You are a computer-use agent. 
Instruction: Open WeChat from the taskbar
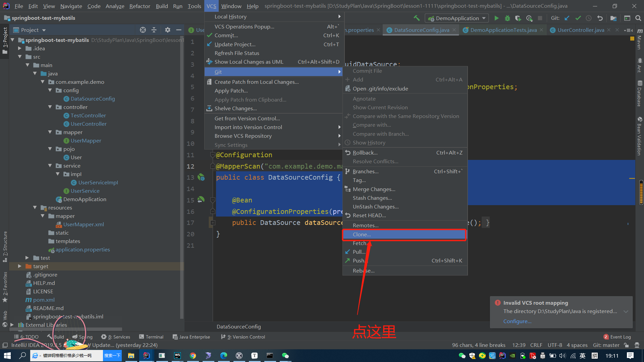coord(285,356)
